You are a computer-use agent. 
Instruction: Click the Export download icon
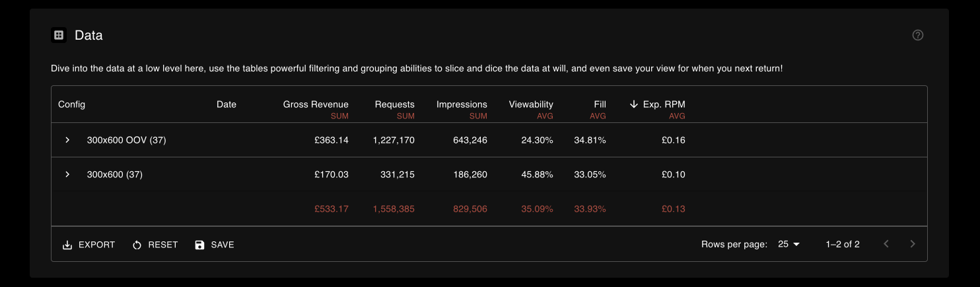[67, 245]
